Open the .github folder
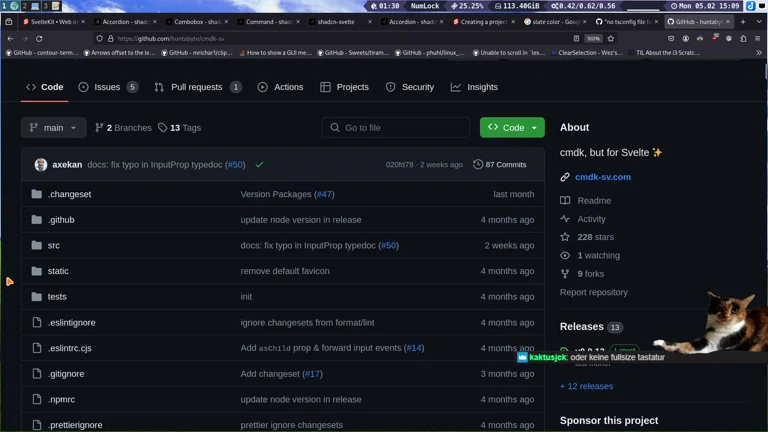The image size is (768, 432). (x=61, y=219)
